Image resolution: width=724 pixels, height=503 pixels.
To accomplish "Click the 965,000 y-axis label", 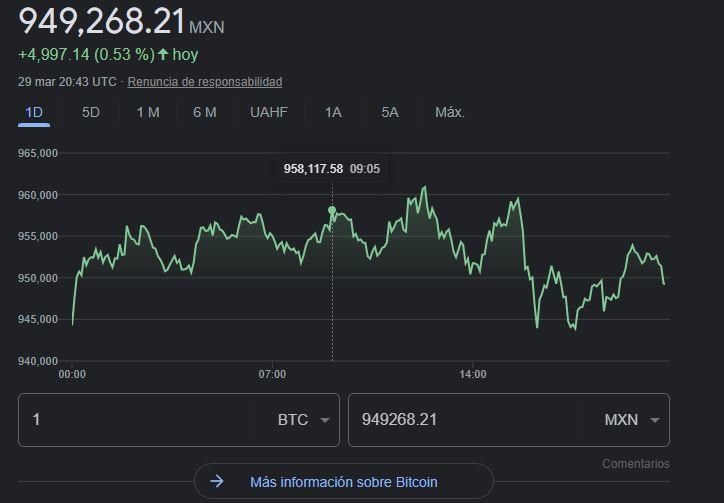I will click(38, 153).
